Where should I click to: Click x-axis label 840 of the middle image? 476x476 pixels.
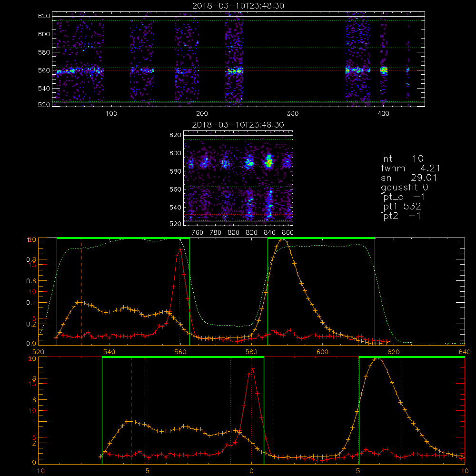click(269, 233)
